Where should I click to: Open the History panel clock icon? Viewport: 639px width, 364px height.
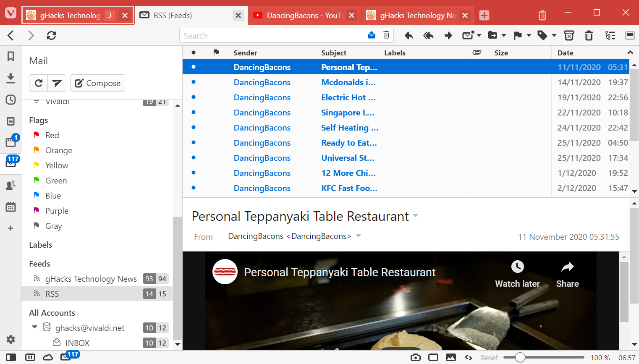(11, 100)
